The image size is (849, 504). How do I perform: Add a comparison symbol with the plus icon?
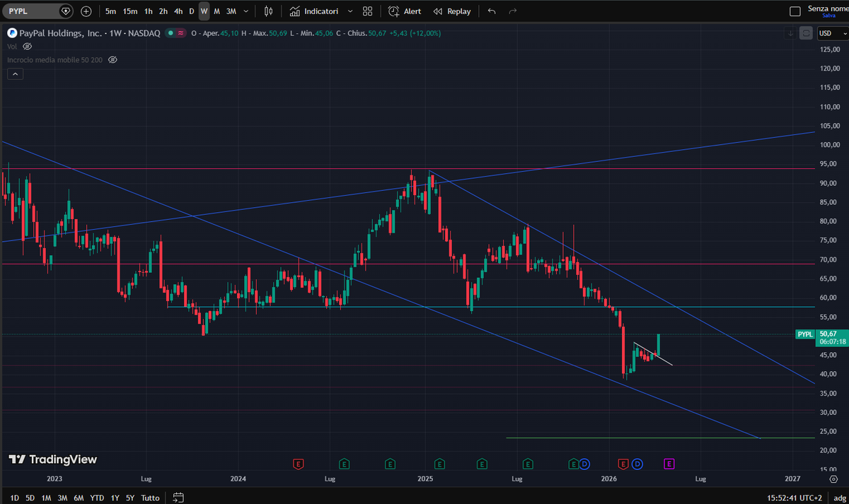pyautogui.click(x=86, y=11)
